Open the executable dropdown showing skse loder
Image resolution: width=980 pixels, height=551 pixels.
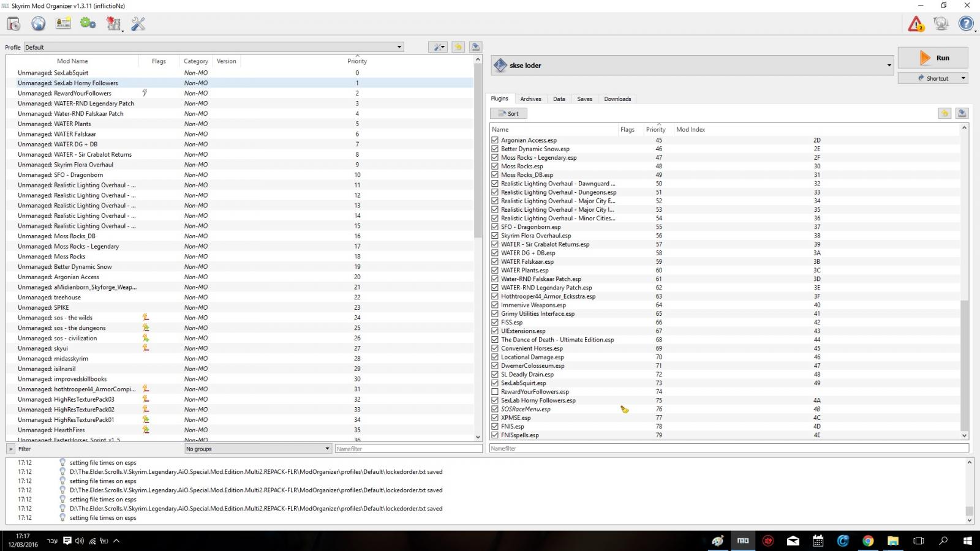tap(692, 66)
